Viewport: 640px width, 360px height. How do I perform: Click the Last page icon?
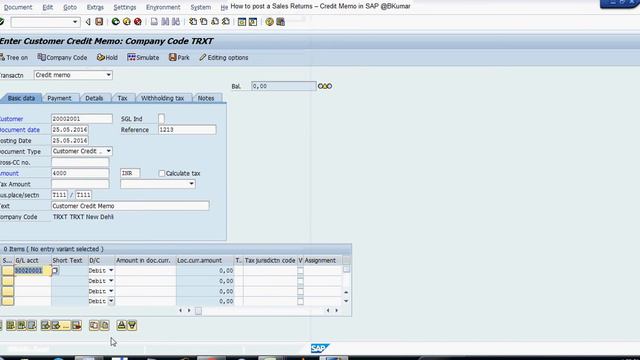point(226,22)
